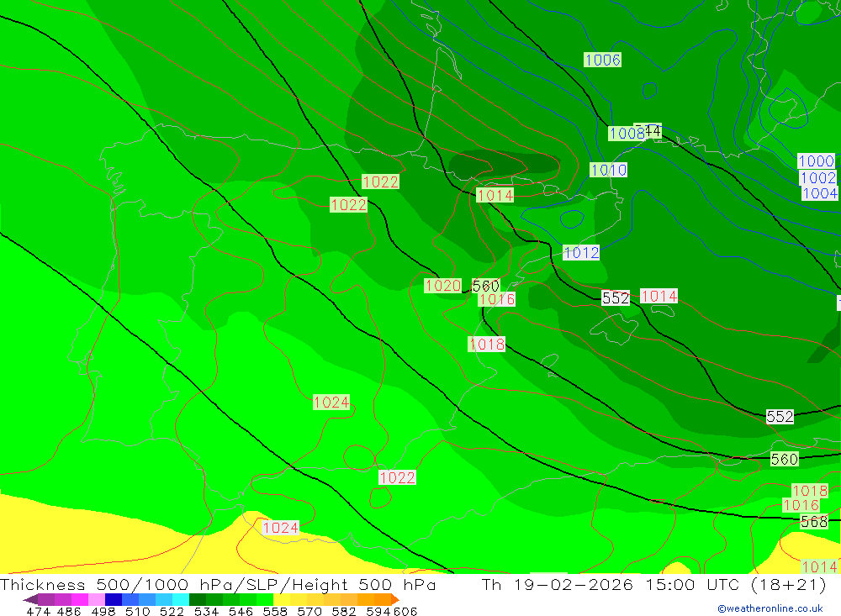Viewport: 841px width, 616px height.
Task: Click the 560 label beside the 1020 label
Action: point(485,286)
